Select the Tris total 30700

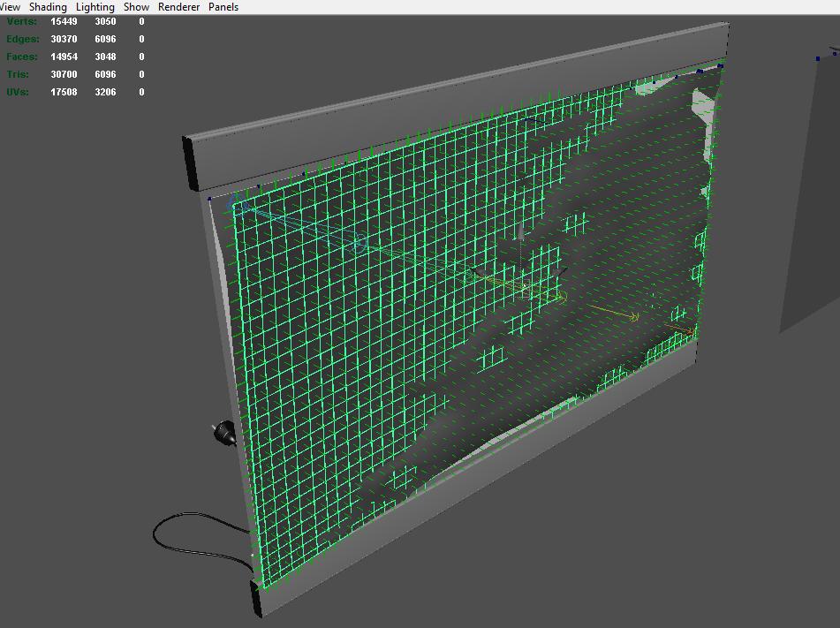pyautogui.click(x=64, y=74)
